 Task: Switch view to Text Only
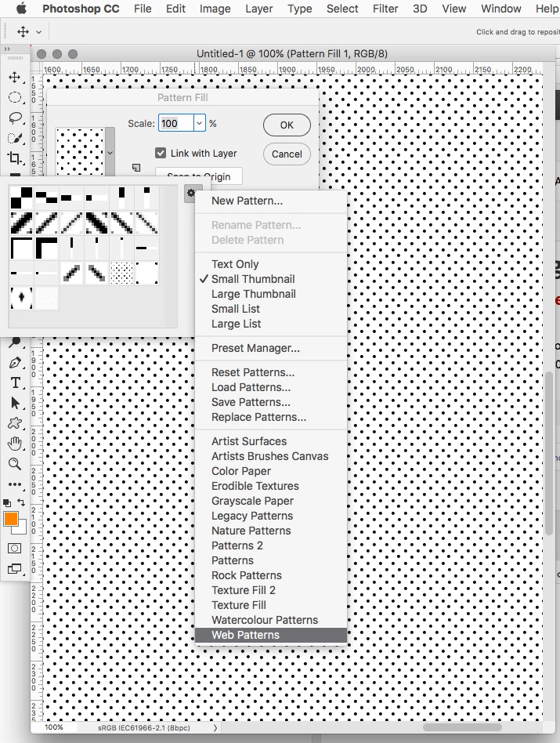(x=271, y=264)
